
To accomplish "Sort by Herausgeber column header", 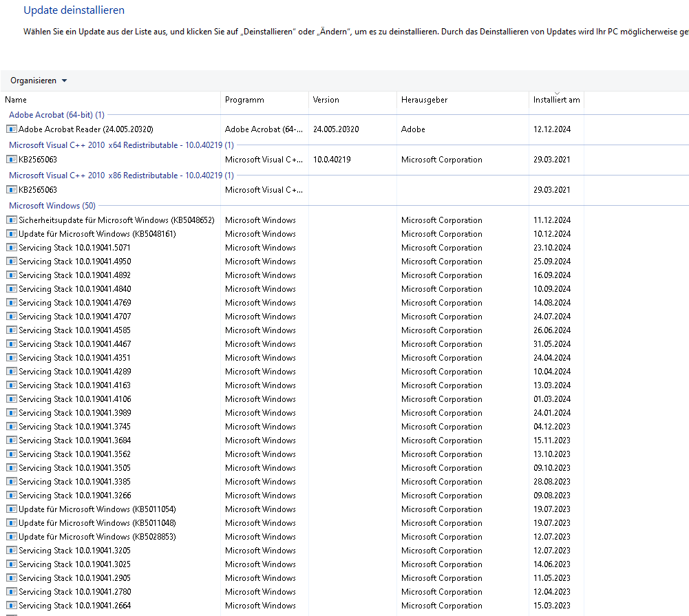I will pos(424,100).
